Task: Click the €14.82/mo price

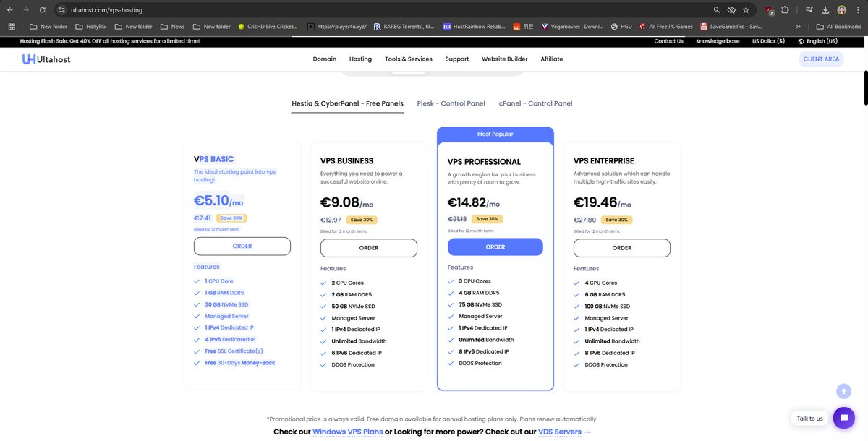Action: [x=474, y=202]
